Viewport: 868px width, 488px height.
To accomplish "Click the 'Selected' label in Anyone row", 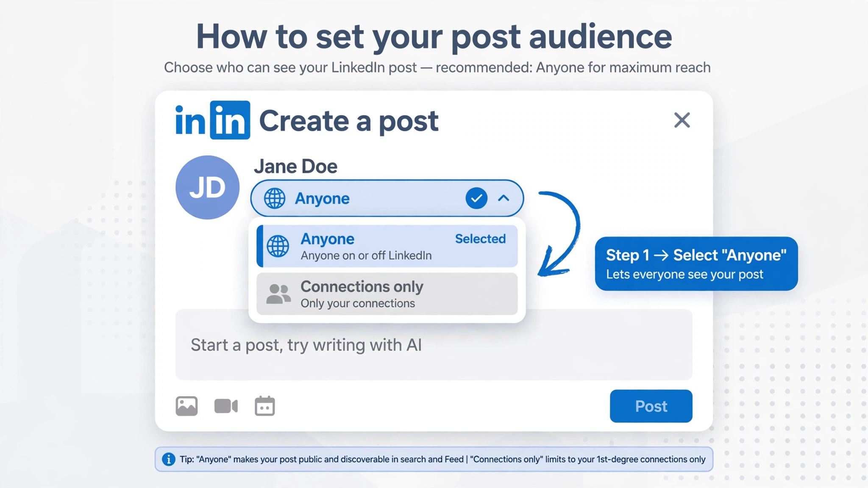I will pyautogui.click(x=480, y=239).
